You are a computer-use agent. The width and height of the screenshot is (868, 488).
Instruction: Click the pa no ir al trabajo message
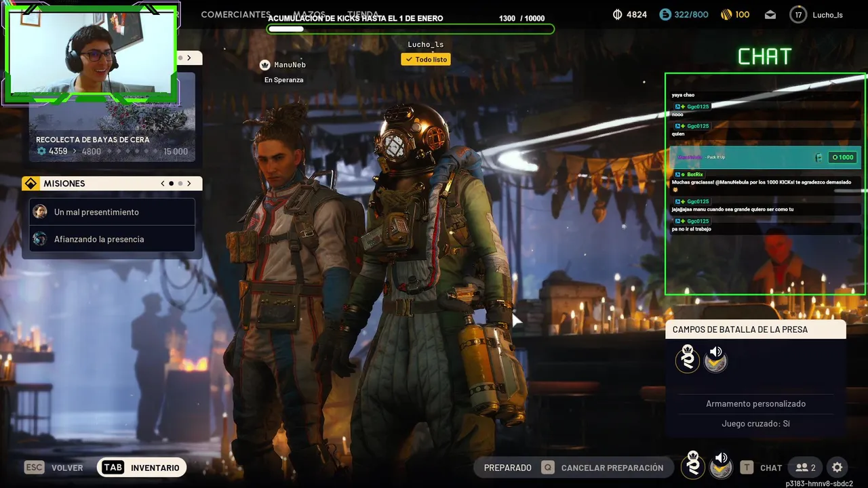point(692,229)
